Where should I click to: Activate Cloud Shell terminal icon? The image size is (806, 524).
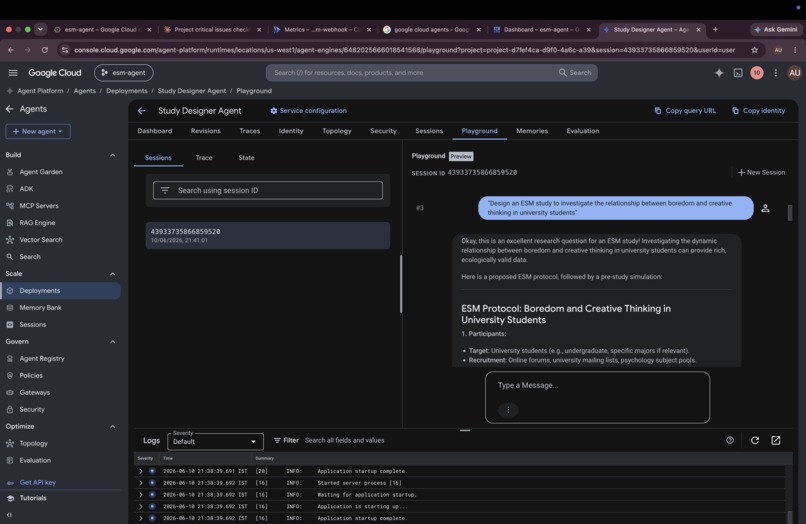point(738,73)
